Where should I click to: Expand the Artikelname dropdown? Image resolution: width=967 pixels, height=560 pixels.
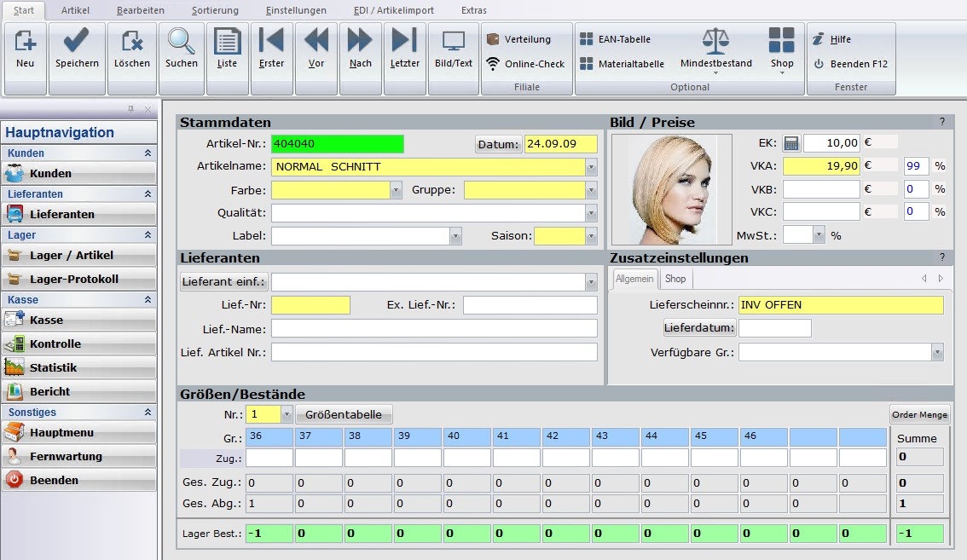coord(592,166)
